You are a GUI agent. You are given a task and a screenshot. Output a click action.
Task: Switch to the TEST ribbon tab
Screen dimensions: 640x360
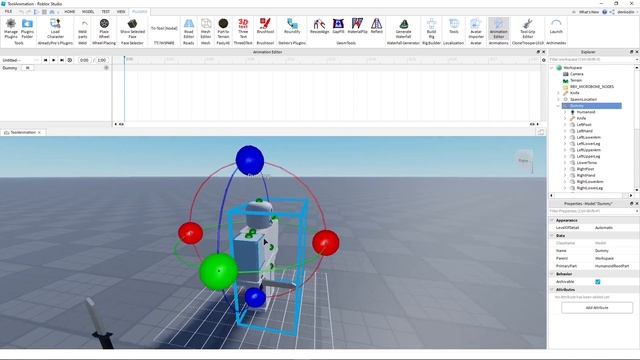(x=106, y=12)
